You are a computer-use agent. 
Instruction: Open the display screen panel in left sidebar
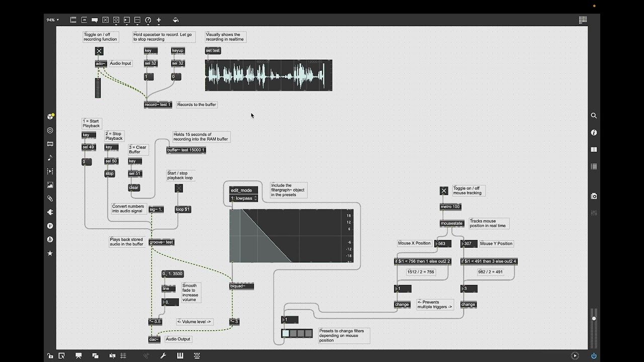(50, 144)
